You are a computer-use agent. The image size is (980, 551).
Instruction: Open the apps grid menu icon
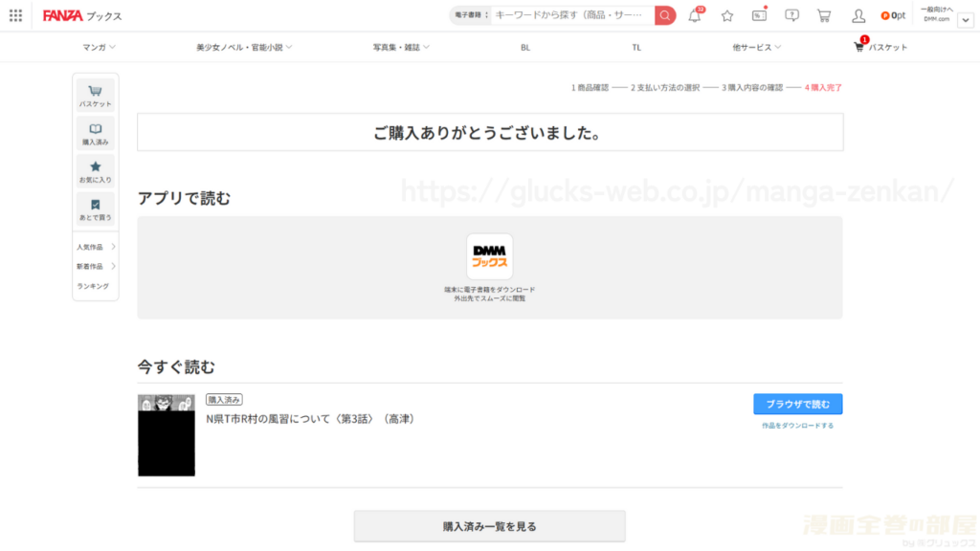(15, 15)
